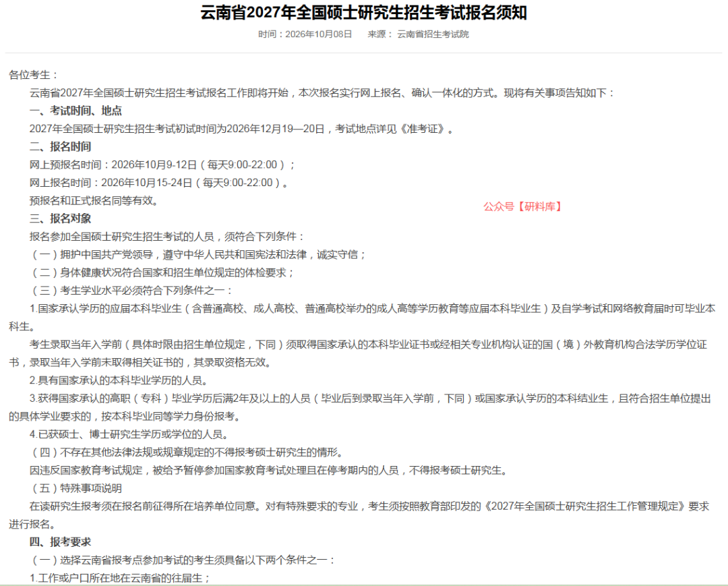This screenshot has width=728, height=586.
Task: Click the line "网上报名时间：2026年10月15-24日"
Action: click(159, 183)
